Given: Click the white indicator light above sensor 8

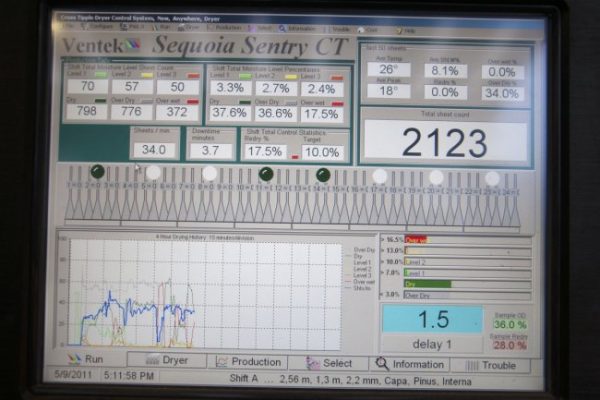Looking at the screenshot, I should 210,173.
